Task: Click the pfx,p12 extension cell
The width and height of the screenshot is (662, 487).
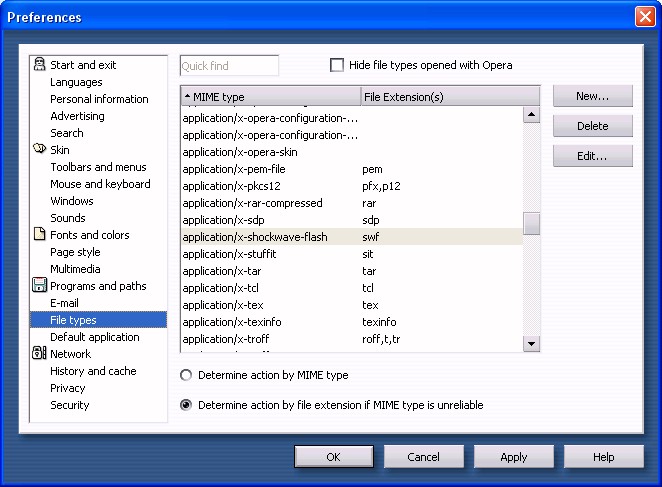Action: click(381, 186)
